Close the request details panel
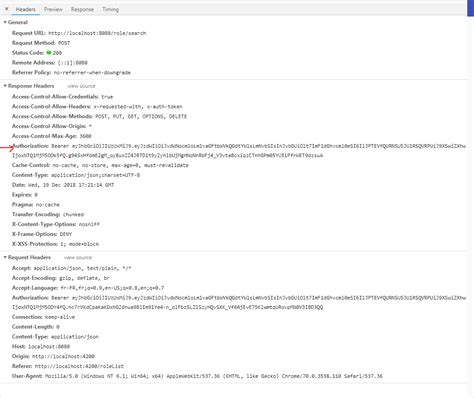The height and width of the screenshot is (398, 474). pos(6,9)
